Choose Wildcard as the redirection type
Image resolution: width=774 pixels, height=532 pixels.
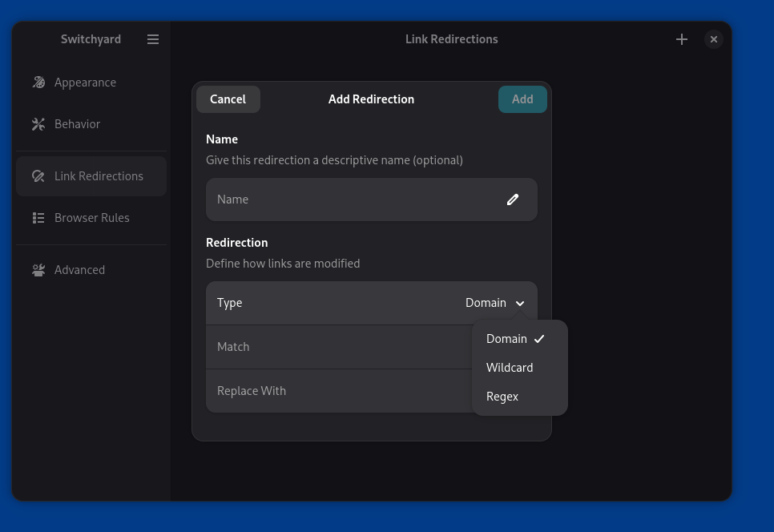(x=510, y=368)
